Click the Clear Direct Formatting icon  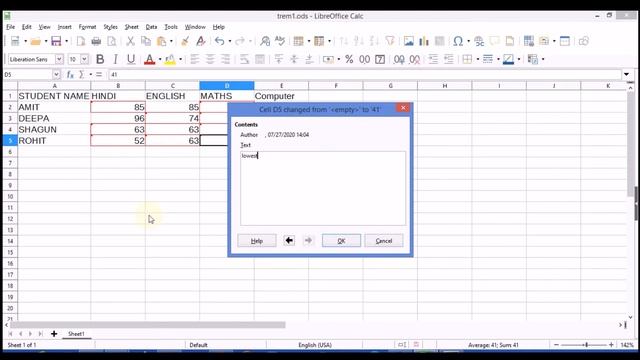pos(200,41)
